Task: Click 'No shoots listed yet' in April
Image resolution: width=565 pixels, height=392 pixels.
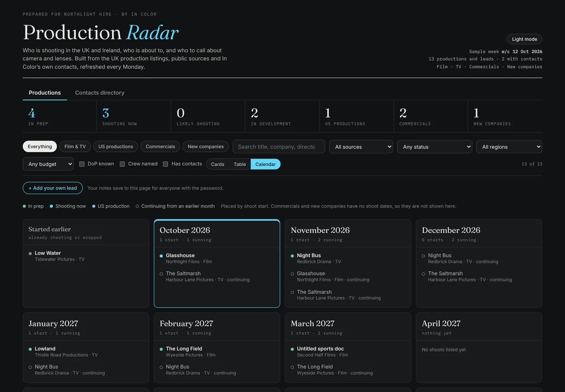Action: [x=444, y=350]
